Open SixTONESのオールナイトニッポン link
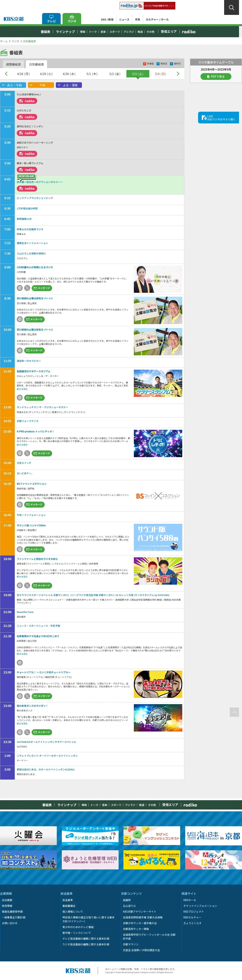The height and width of the screenshot is (980, 242). click(46, 742)
